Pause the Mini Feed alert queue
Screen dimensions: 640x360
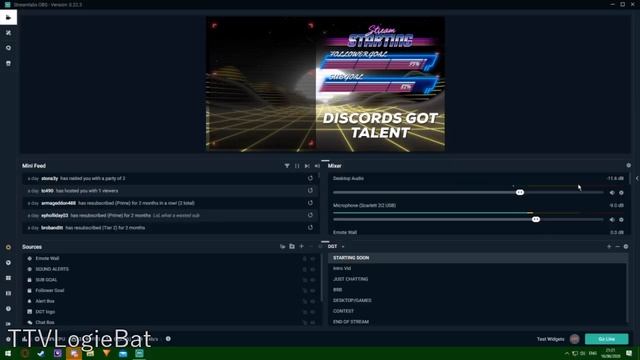[x=297, y=166]
